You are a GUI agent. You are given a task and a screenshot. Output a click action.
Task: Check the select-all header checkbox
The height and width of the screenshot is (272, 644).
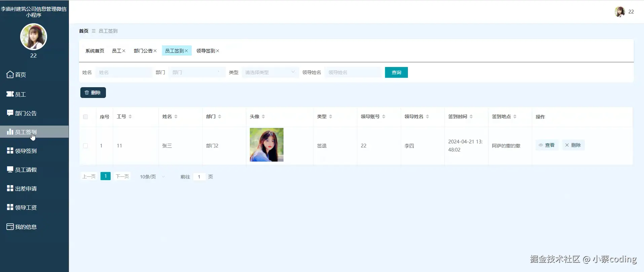point(85,117)
